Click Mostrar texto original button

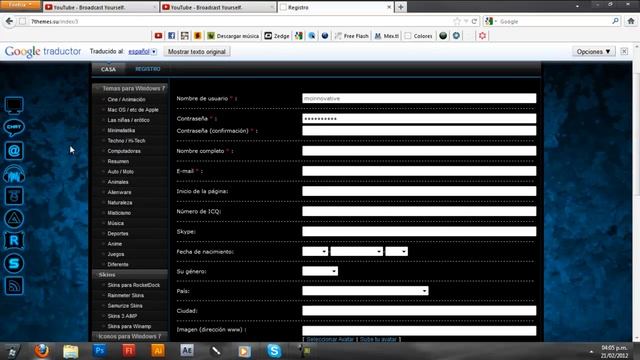tap(197, 52)
